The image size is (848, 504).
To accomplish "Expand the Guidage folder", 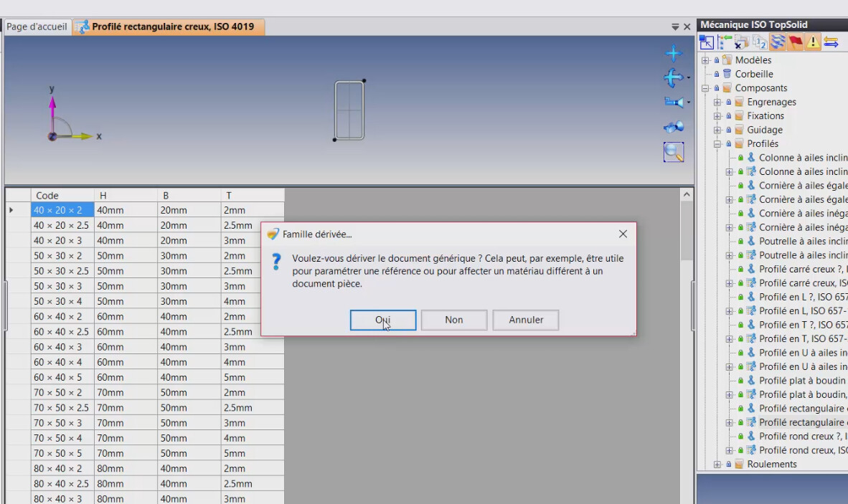I will click(x=717, y=130).
